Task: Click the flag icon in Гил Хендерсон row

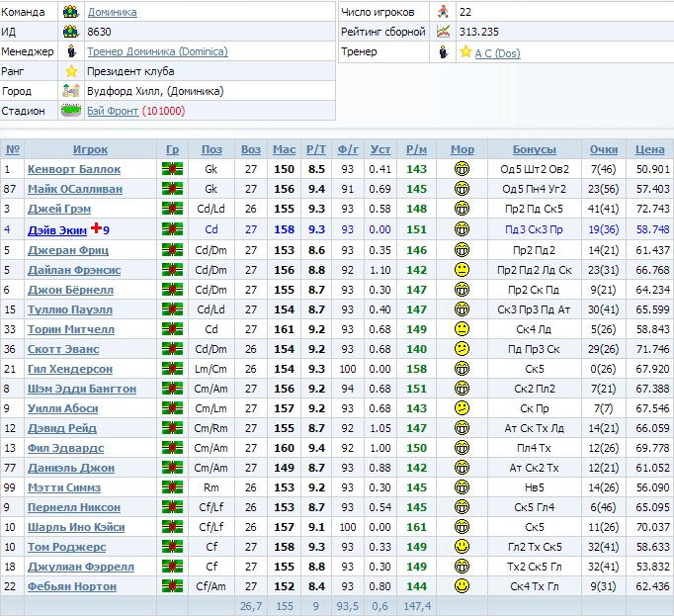Action: click(x=172, y=369)
